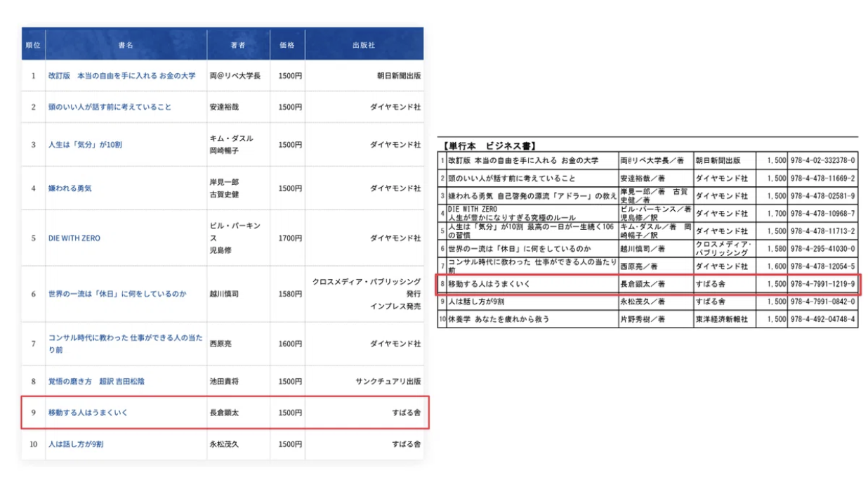This screenshot has height=485, width=868.
Task: Click the 出版社 column header
Action: point(364,45)
